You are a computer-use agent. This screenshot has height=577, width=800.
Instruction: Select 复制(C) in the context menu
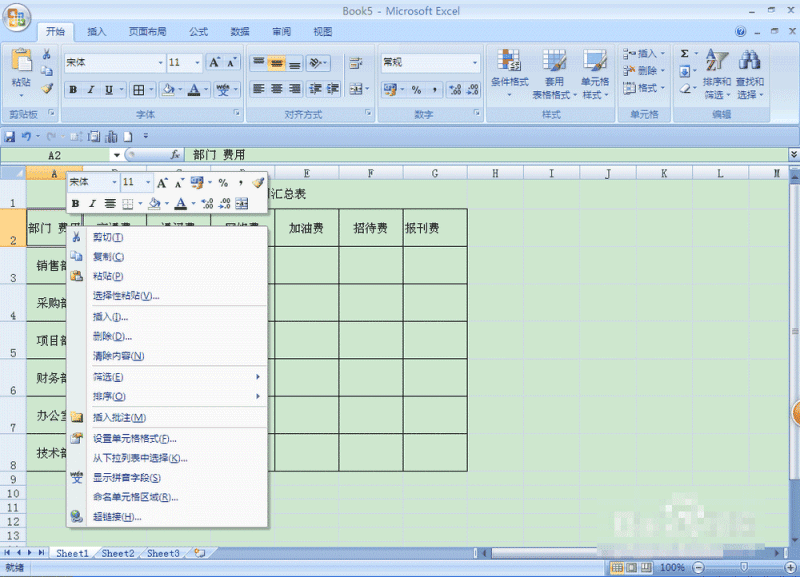tap(109, 257)
